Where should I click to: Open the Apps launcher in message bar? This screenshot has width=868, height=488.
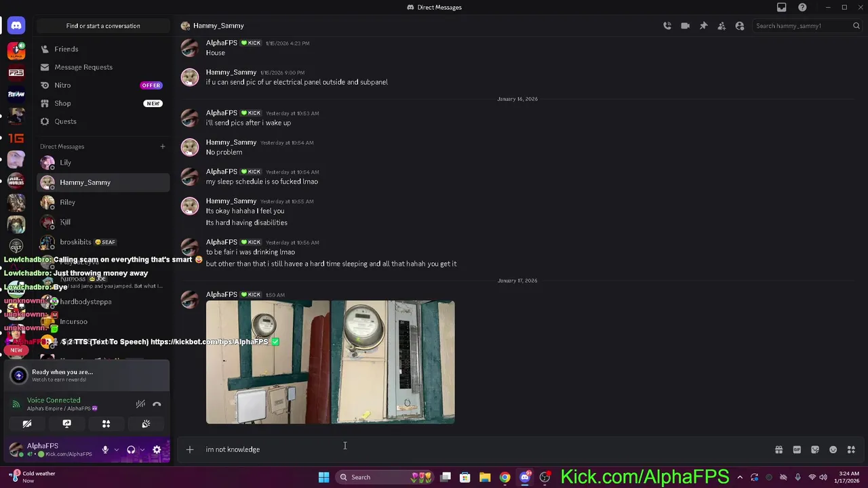[x=851, y=449]
